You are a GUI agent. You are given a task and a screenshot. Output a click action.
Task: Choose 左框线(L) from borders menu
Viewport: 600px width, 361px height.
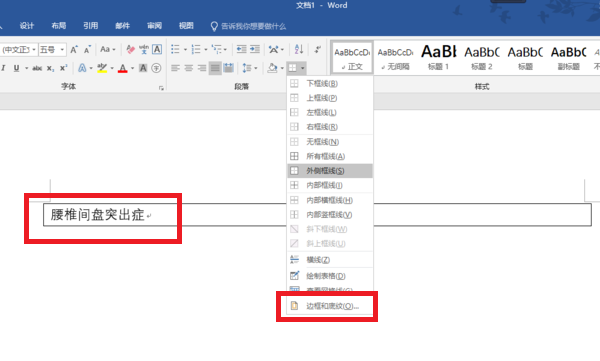[330, 113]
